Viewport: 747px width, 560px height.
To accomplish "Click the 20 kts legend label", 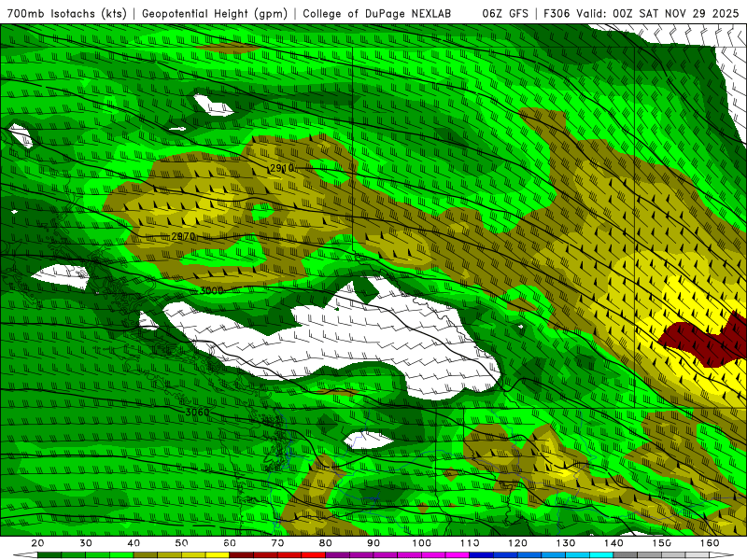I will click(37, 543).
